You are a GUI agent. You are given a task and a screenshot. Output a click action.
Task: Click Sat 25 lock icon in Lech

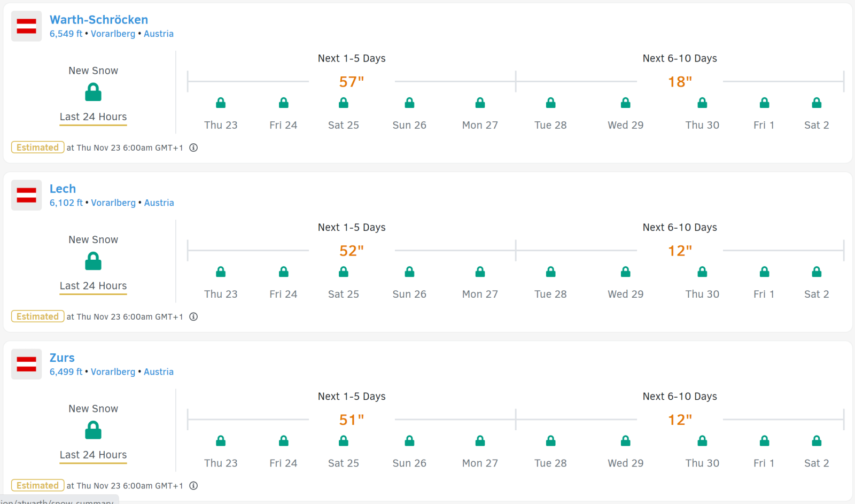[344, 272]
